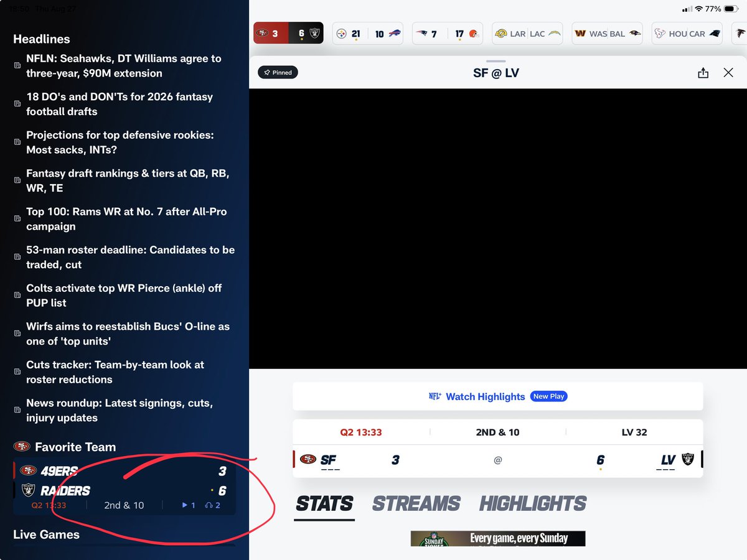Open Wirfs Bucs' O-line headline

coord(128,334)
